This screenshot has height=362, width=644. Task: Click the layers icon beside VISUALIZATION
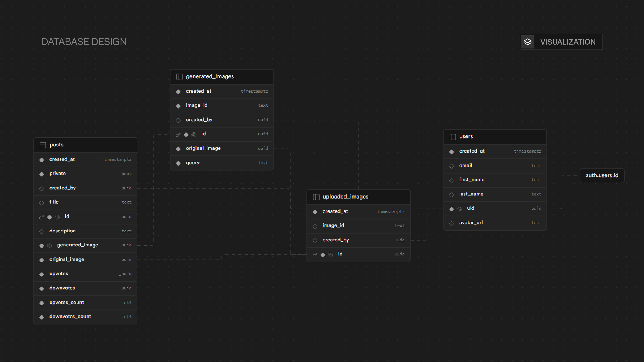tap(527, 42)
